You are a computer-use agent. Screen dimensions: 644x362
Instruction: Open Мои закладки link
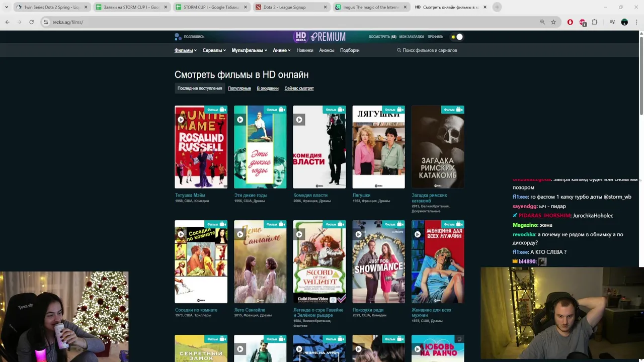[412, 37]
